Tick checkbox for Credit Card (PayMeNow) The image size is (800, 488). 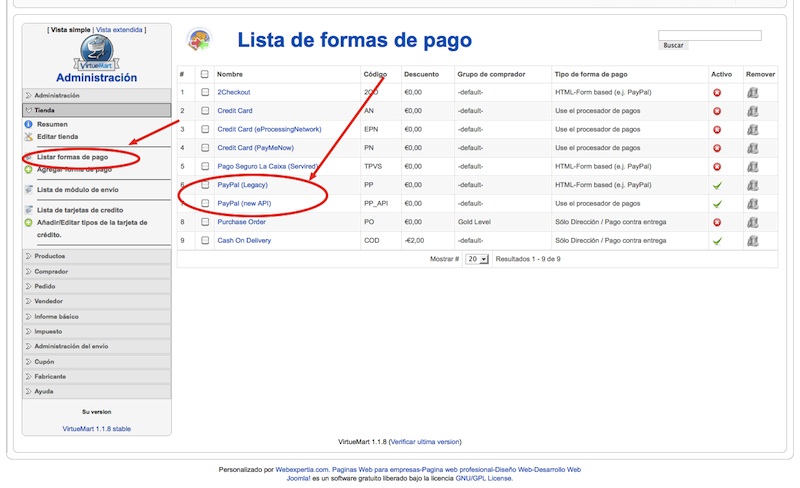tap(205, 148)
